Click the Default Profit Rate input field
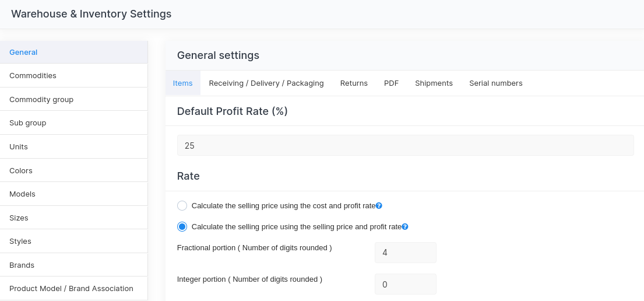The image size is (644, 301). pyautogui.click(x=405, y=146)
